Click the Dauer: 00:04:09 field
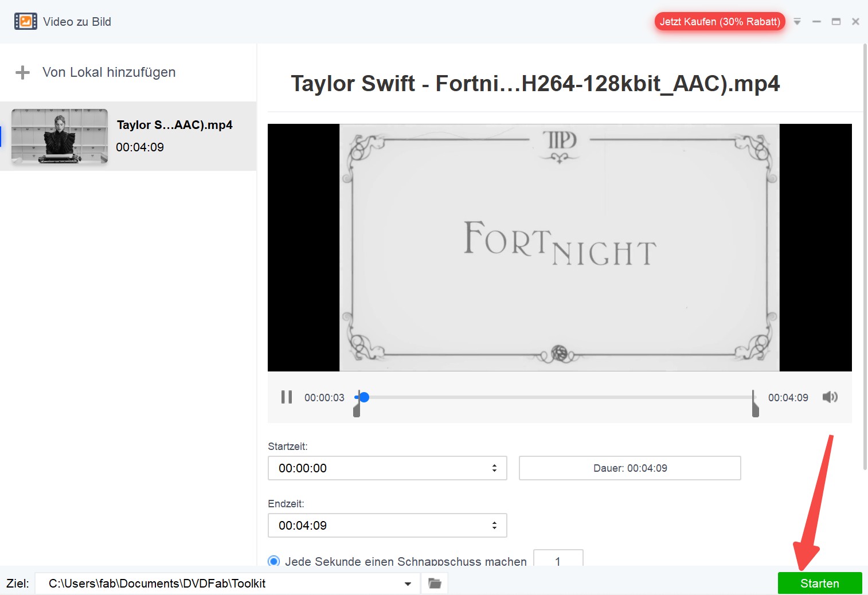868x595 pixels. pos(630,468)
